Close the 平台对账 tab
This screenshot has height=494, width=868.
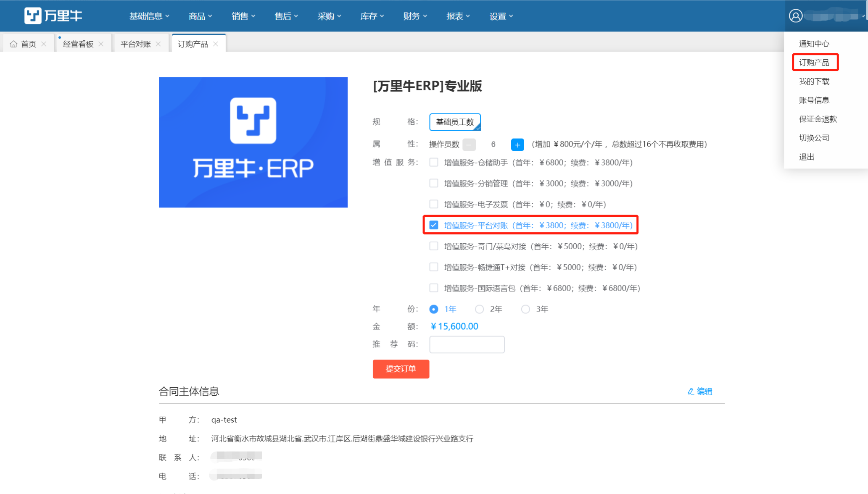(x=158, y=44)
